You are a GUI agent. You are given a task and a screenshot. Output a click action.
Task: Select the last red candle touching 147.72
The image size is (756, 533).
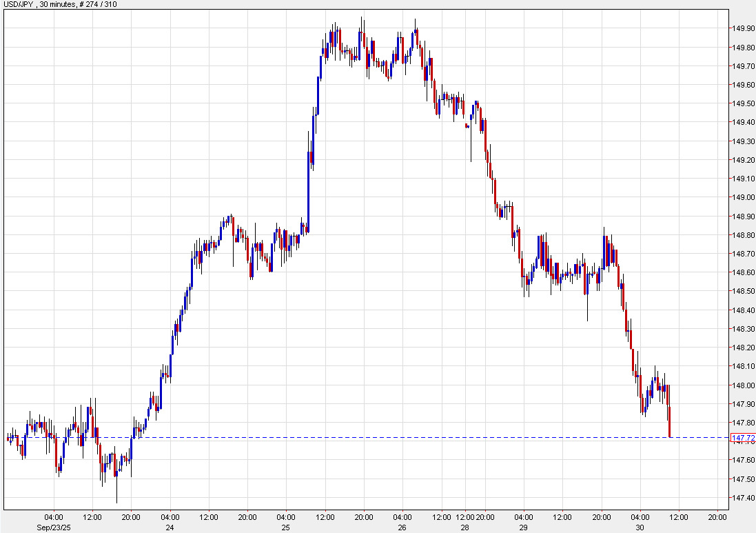click(x=668, y=421)
